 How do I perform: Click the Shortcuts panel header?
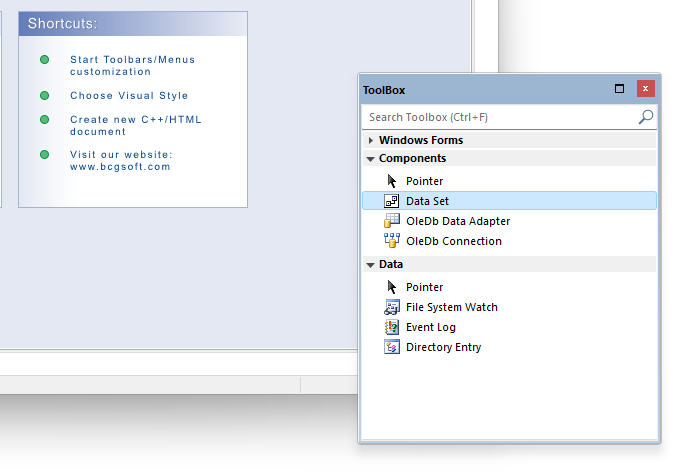point(133,24)
